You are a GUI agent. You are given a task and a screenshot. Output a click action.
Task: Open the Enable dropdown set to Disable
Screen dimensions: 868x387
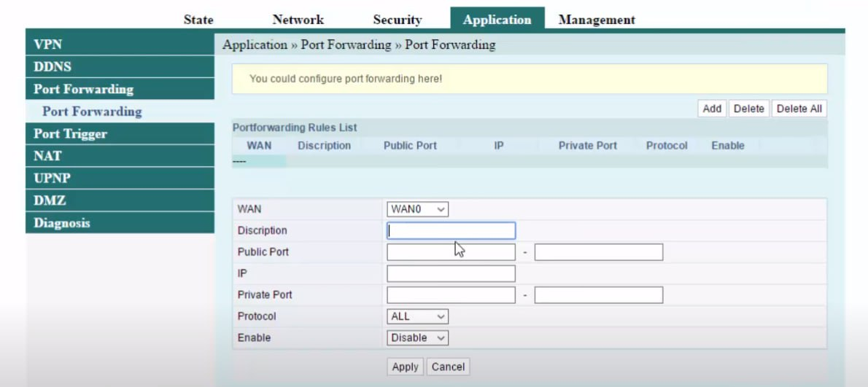click(x=417, y=337)
